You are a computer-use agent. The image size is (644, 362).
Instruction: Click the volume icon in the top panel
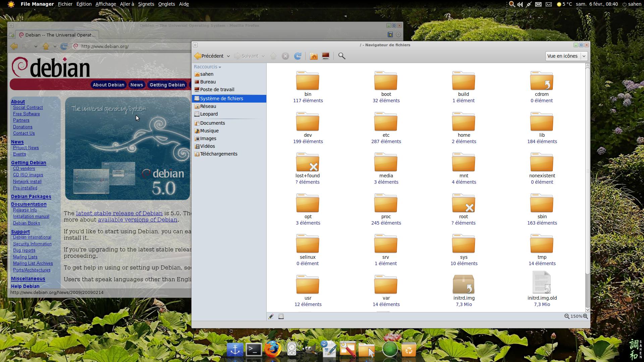520,4
